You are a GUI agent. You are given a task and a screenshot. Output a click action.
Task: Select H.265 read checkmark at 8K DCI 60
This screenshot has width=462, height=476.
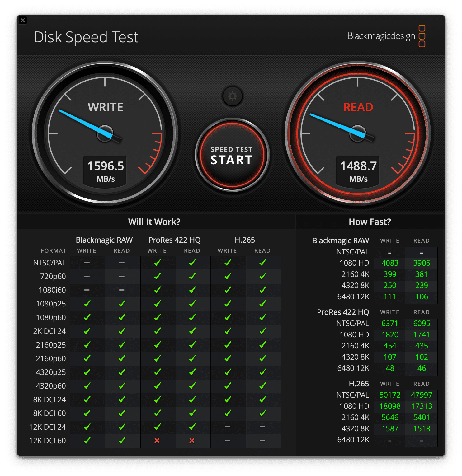tap(262, 413)
